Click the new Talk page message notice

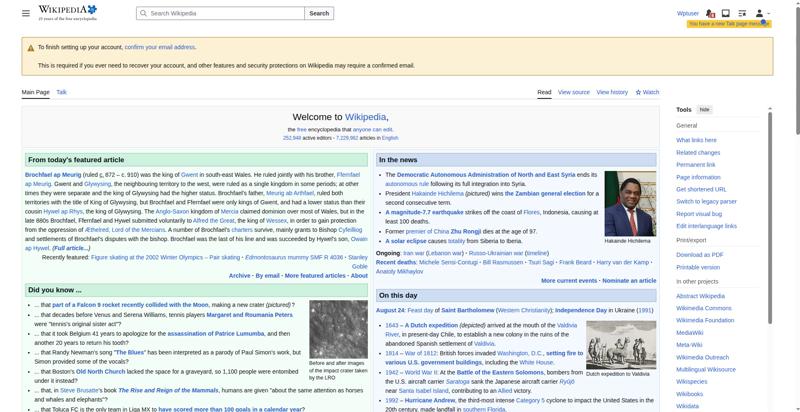pyautogui.click(x=729, y=24)
